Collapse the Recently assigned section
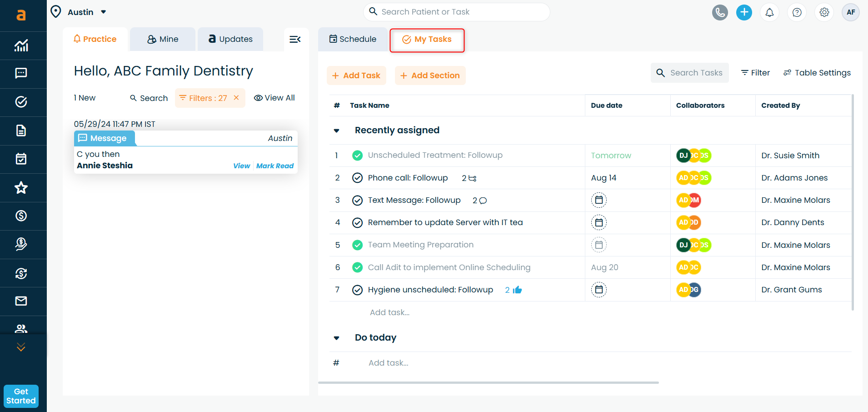868x412 pixels. click(336, 131)
